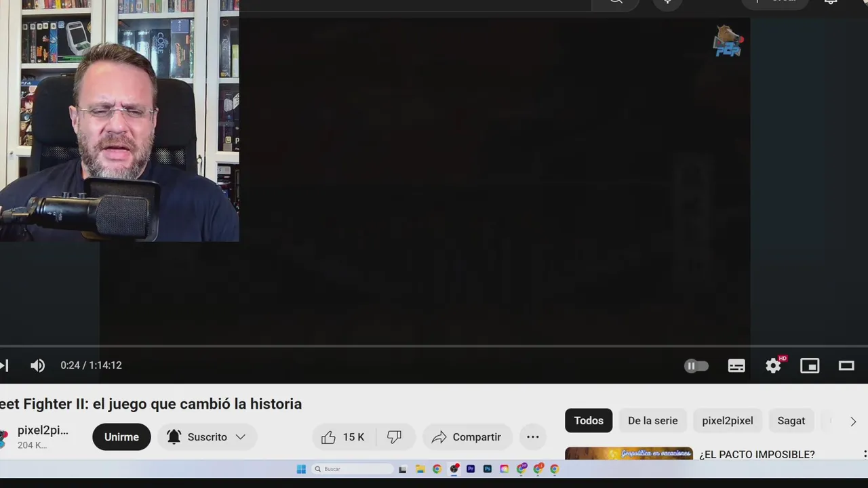The height and width of the screenshot is (488, 868).
Task: Seek using the video progress bar
Action: [x=434, y=346]
